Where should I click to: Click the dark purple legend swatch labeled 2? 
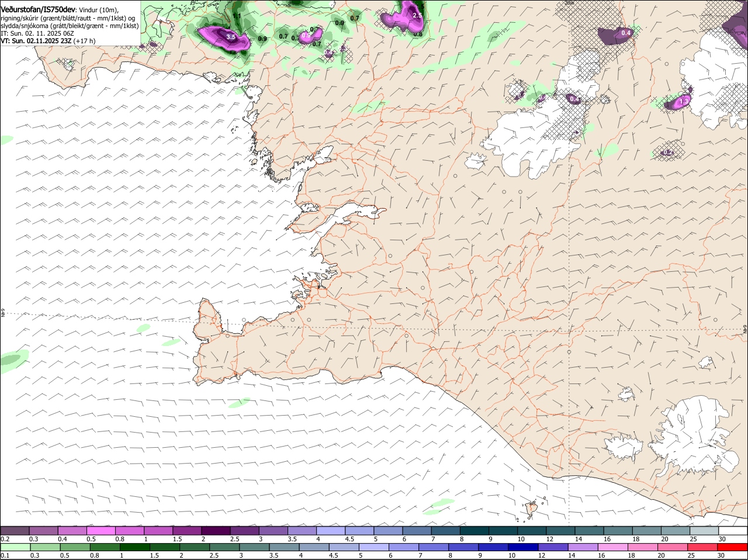tap(215, 530)
